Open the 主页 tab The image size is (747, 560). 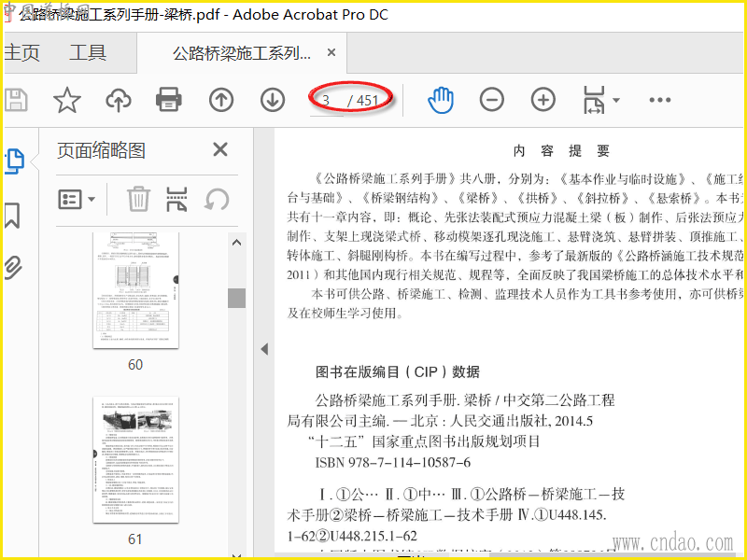(x=21, y=53)
